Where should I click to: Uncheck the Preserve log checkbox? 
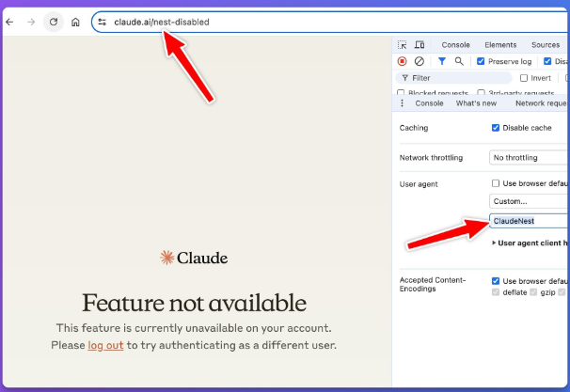click(x=482, y=61)
